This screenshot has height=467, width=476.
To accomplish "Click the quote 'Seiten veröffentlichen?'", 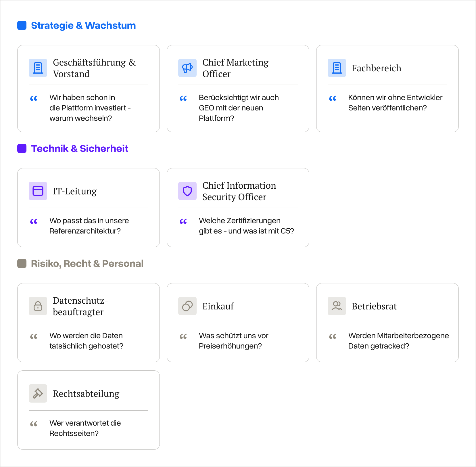I will (x=387, y=108).
